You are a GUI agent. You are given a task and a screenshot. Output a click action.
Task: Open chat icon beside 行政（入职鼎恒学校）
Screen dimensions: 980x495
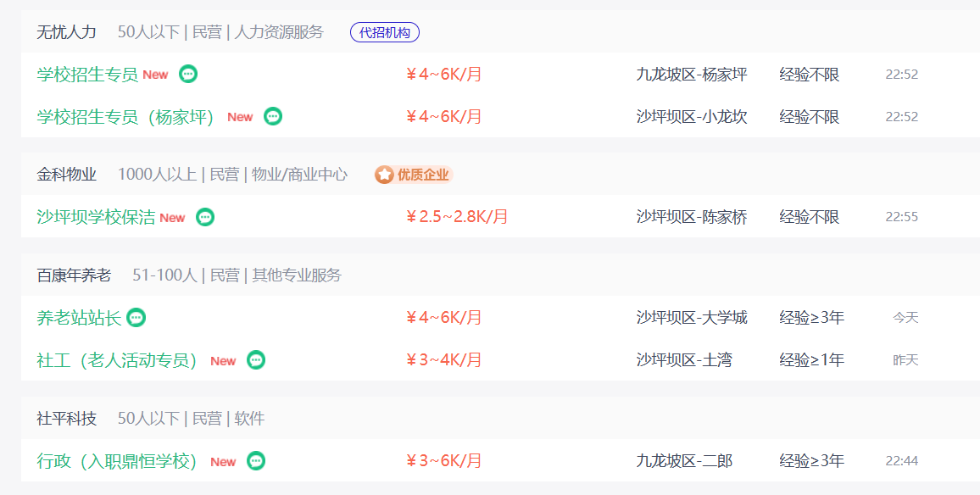(x=256, y=460)
